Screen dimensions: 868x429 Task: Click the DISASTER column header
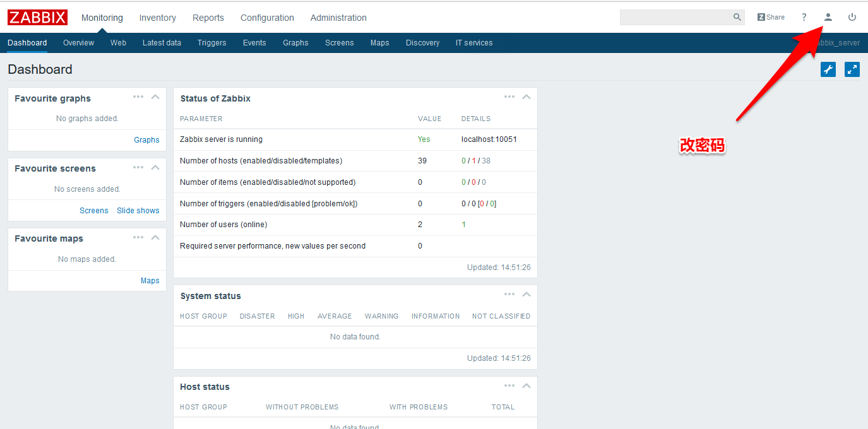pyautogui.click(x=258, y=316)
